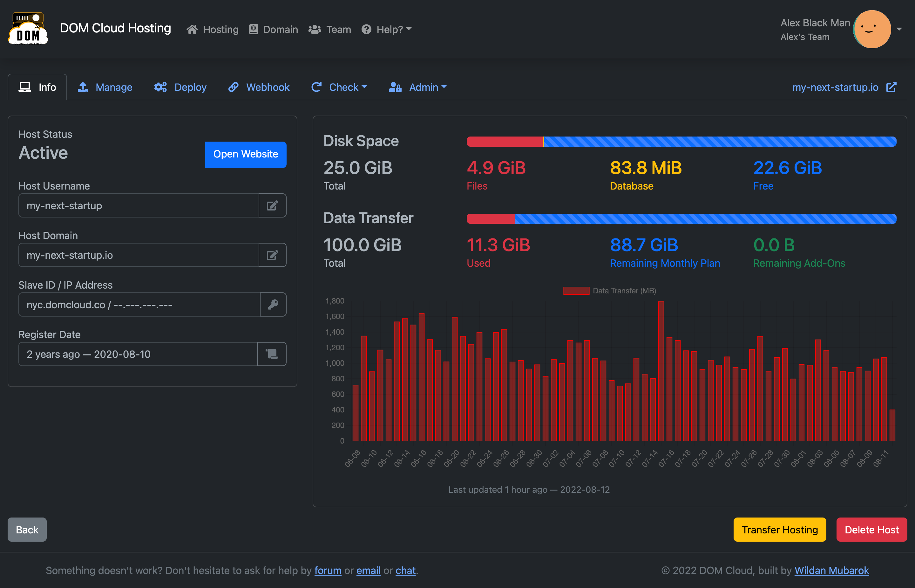Go to Domain in the navbar
915x588 pixels.
(273, 30)
